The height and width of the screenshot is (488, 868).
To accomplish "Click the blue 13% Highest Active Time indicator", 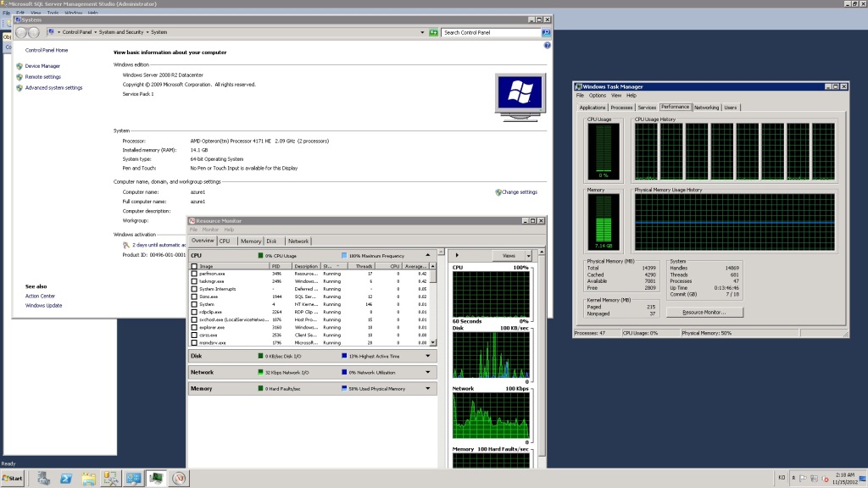I will [x=344, y=357].
